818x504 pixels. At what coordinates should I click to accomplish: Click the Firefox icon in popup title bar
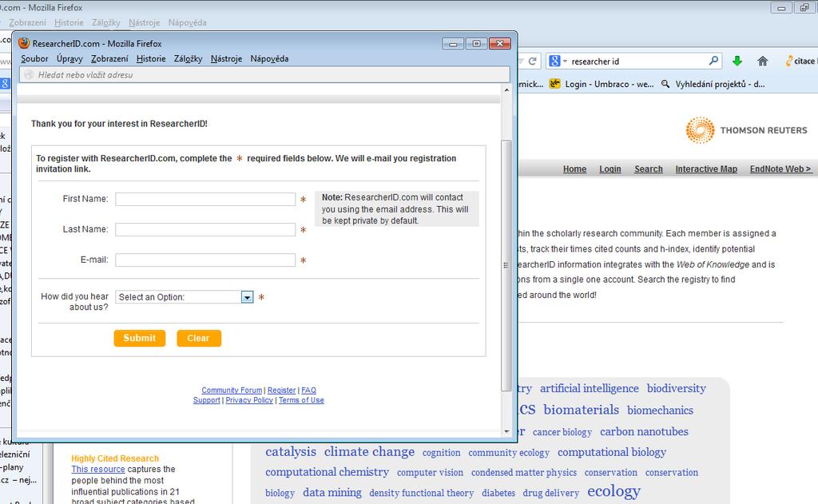(x=24, y=43)
